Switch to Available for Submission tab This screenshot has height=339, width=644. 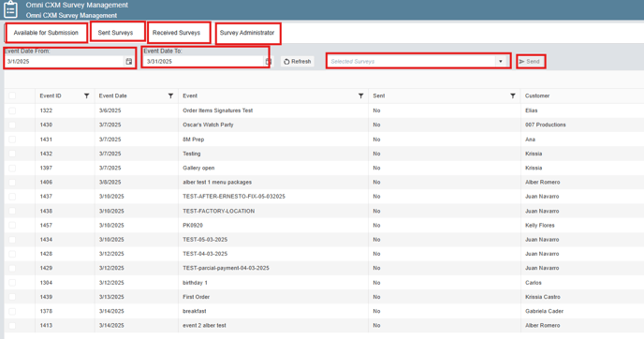coord(46,33)
